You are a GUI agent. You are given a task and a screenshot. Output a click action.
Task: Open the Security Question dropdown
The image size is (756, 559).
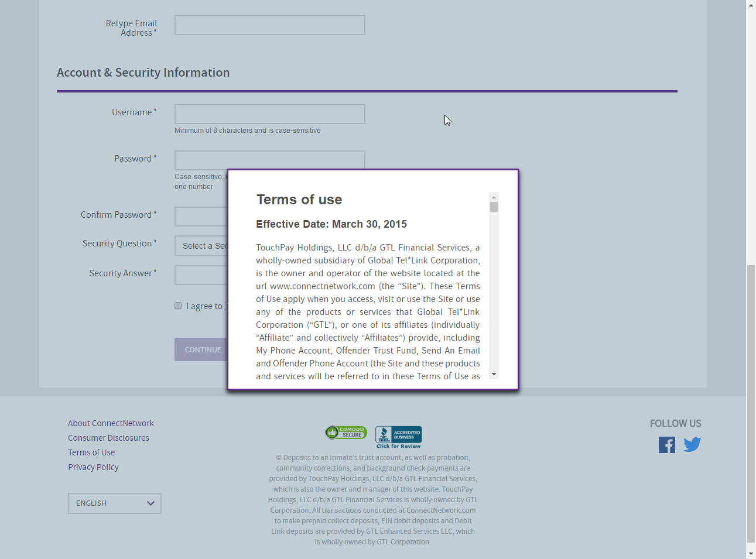[201, 246]
